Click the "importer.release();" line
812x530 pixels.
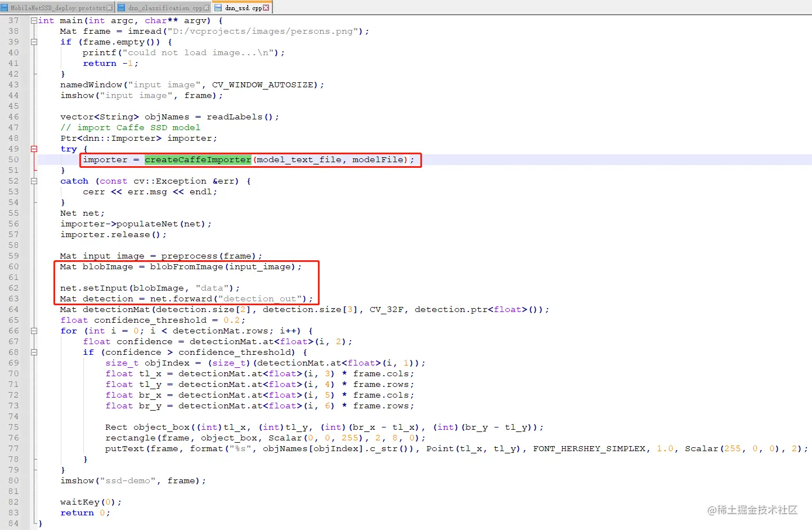[114, 234]
